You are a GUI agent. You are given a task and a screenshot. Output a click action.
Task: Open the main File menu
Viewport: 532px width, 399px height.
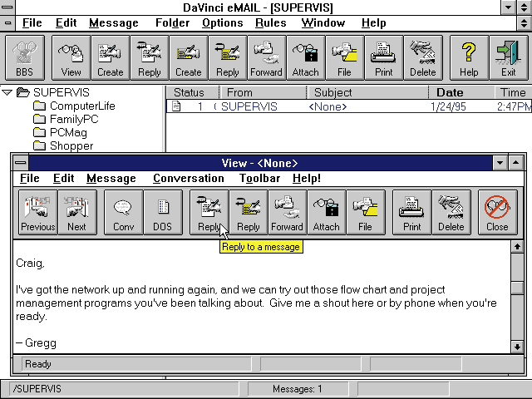point(32,23)
